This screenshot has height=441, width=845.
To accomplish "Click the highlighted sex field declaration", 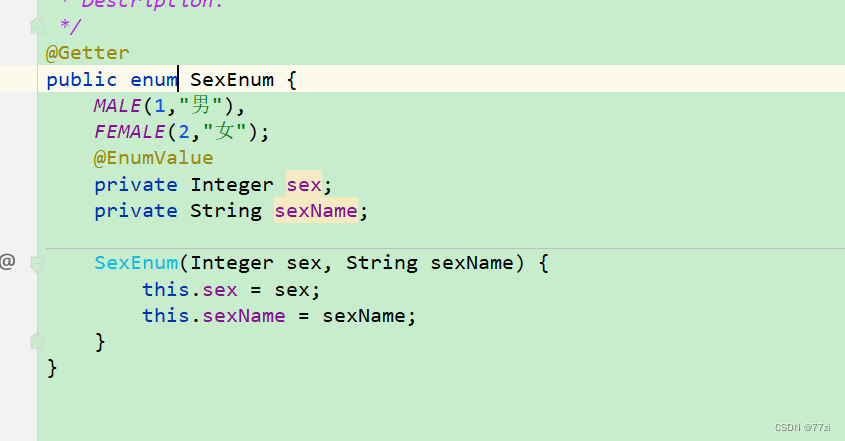I will pyautogui.click(x=303, y=184).
